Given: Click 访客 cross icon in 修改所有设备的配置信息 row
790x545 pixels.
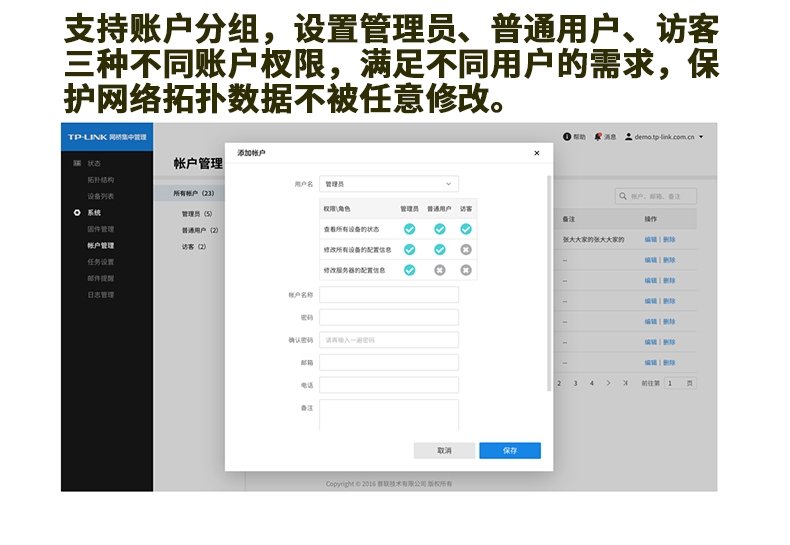Looking at the screenshot, I should [466, 250].
